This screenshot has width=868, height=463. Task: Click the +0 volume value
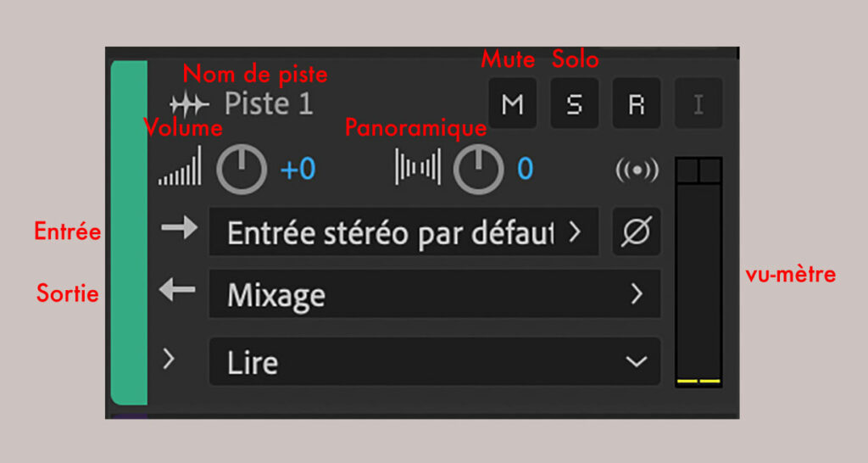[x=298, y=170]
